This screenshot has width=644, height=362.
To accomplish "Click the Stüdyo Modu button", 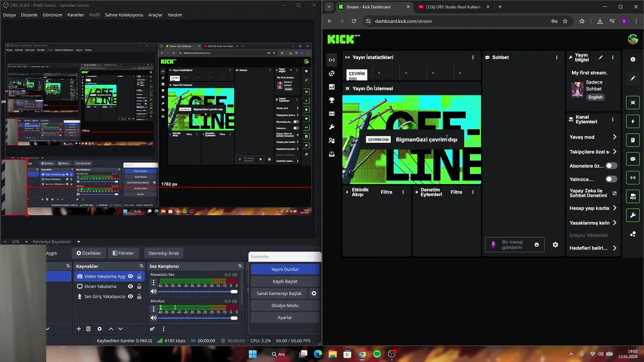I will (285, 306).
